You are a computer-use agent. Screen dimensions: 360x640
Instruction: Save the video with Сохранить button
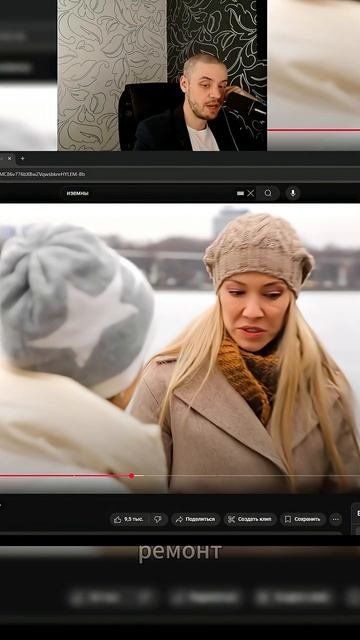coord(302,519)
